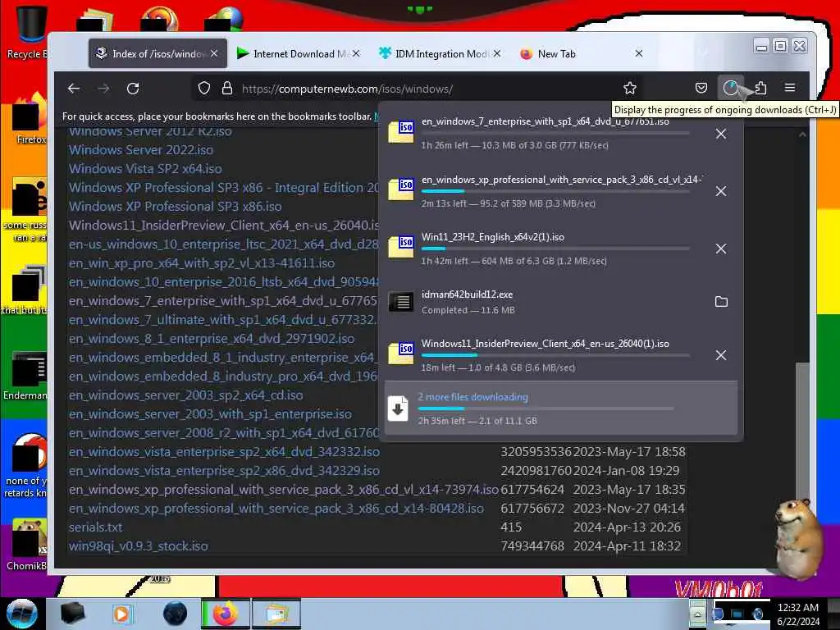Cancel the Win11_23H2_English_x64v2(1).iso download
The height and width of the screenshot is (630, 840).
coord(721,249)
